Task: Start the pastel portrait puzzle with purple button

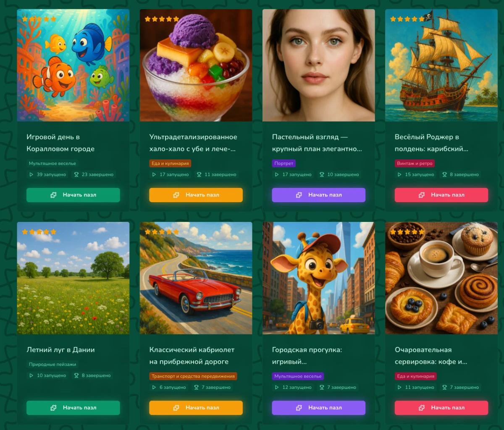Action: [319, 195]
